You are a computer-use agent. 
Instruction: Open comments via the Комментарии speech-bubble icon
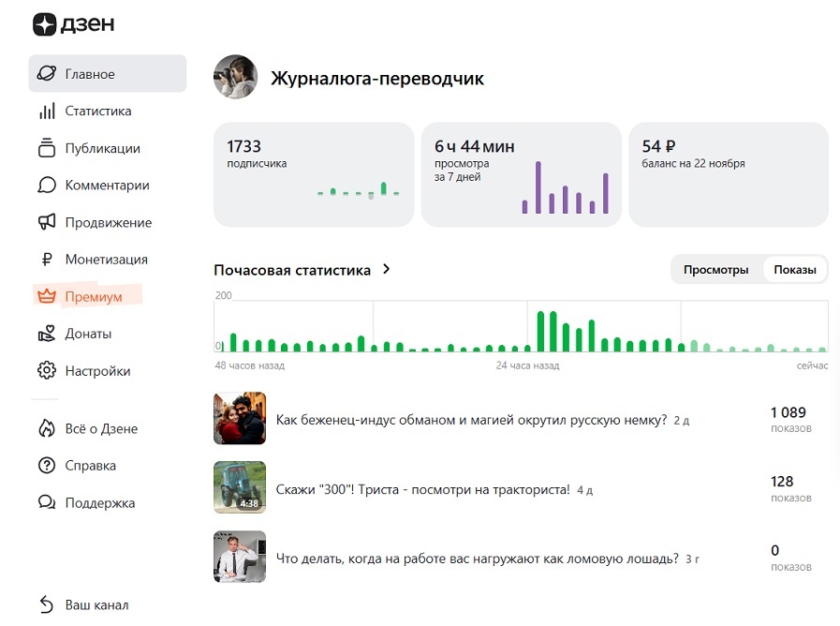click(x=45, y=185)
